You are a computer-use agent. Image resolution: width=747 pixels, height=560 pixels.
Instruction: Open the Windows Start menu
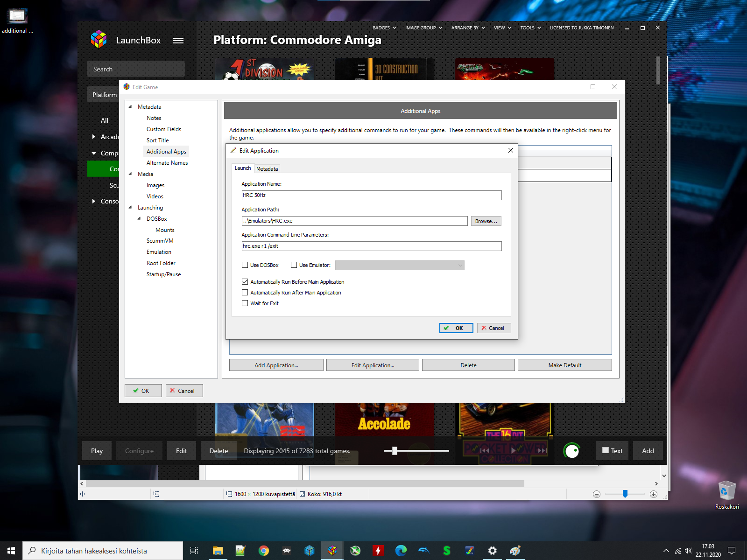tap(11, 551)
